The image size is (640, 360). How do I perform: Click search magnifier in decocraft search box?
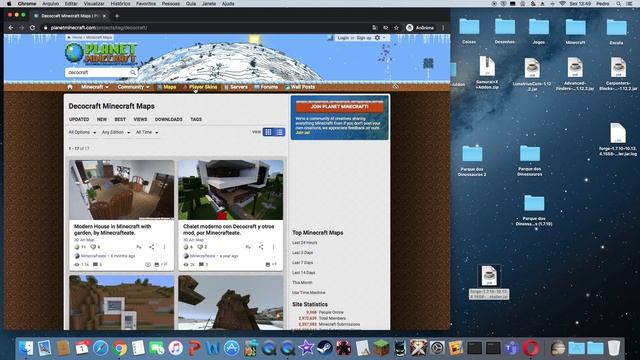133,72
